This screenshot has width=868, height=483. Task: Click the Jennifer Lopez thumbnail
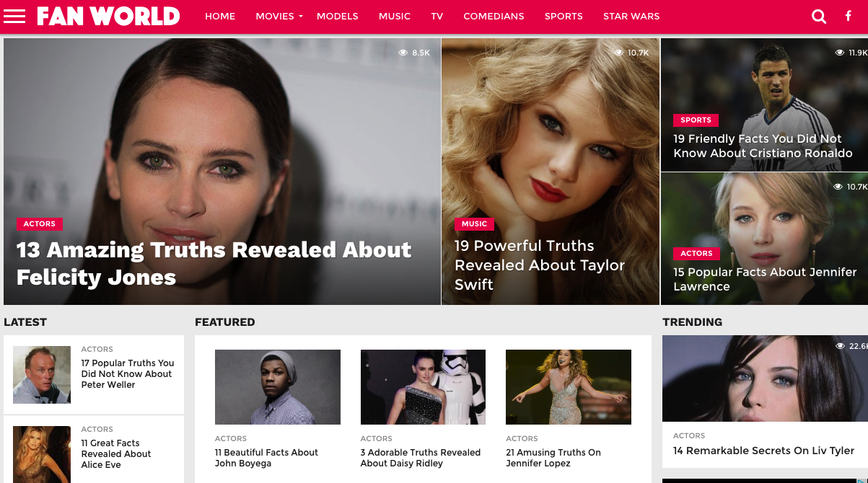tap(569, 387)
